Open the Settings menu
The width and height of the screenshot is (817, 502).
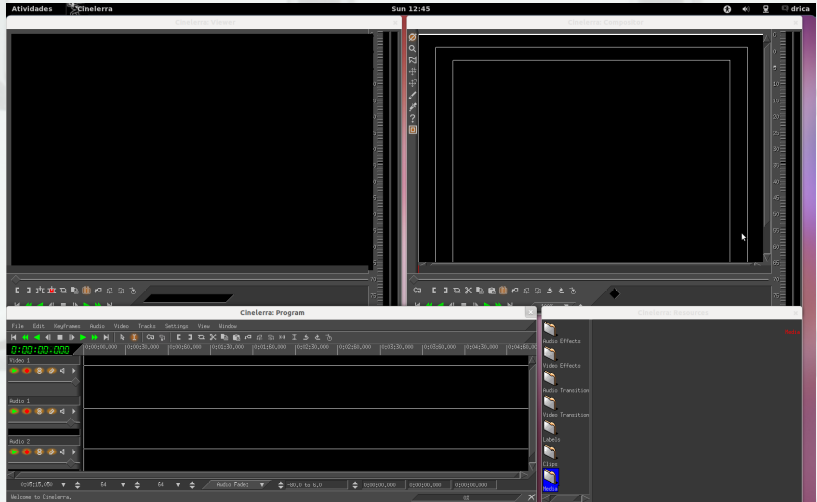(x=177, y=326)
